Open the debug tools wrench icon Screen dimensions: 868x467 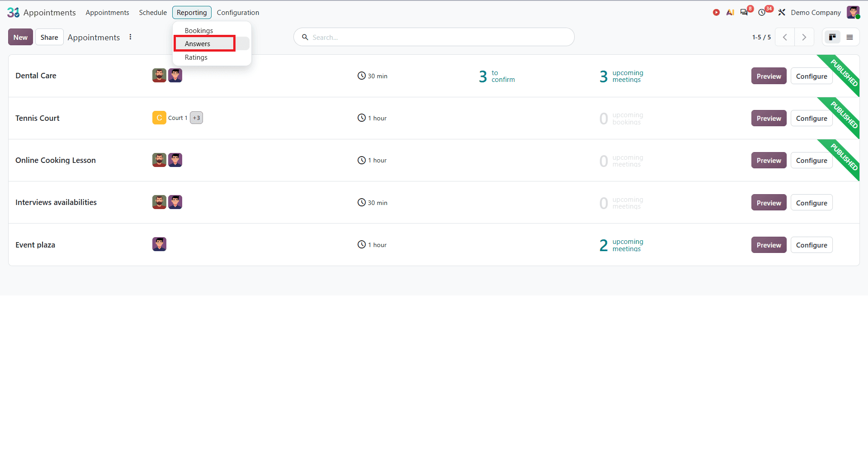[782, 13]
